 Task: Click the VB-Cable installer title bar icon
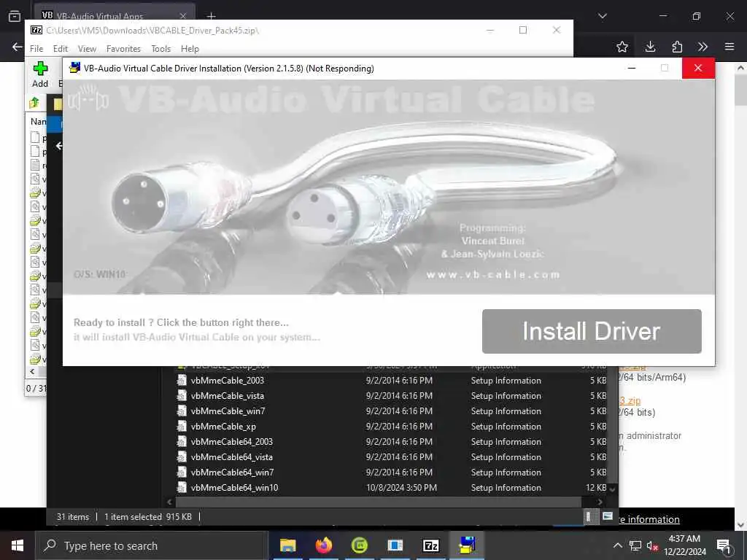pyautogui.click(x=74, y=68)
